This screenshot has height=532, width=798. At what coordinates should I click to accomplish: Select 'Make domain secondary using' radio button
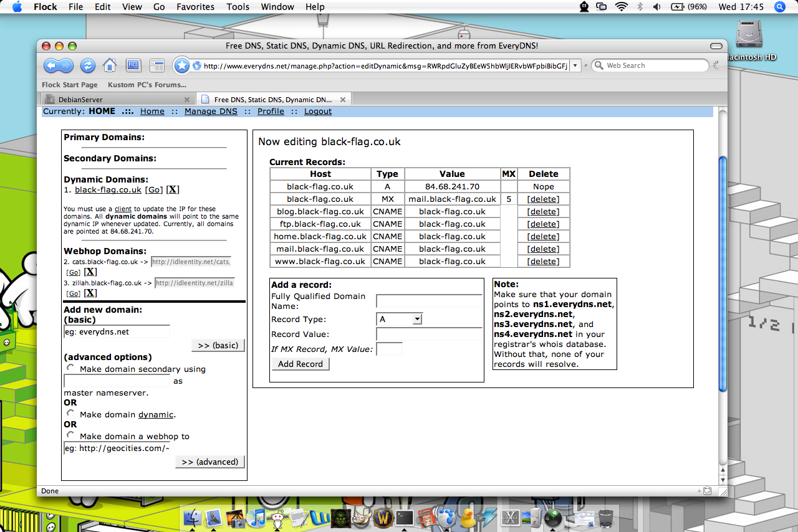[70, 368]
